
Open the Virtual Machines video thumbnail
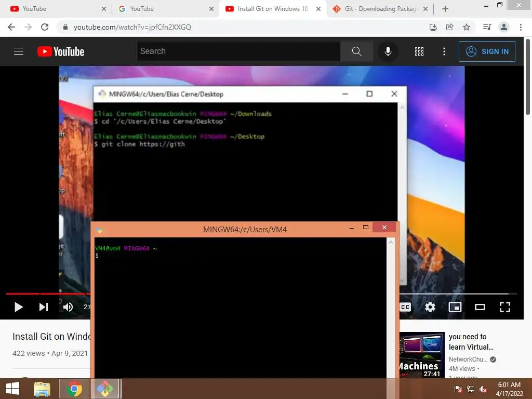422,355
